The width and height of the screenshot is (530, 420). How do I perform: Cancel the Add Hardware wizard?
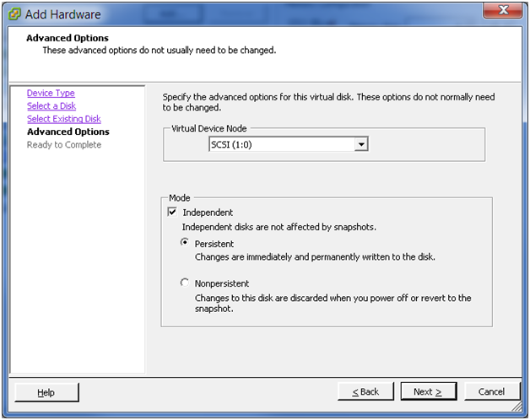pos(492,391)
